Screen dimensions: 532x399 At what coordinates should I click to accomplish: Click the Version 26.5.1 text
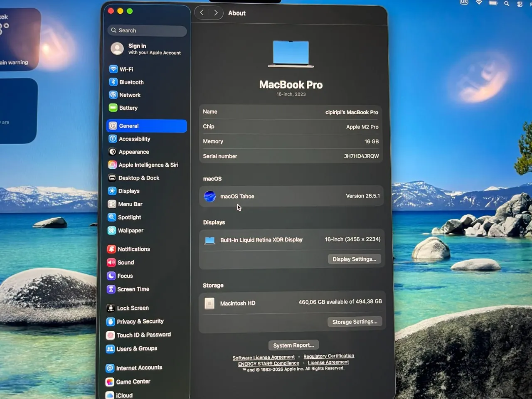[x=363, y=196]
